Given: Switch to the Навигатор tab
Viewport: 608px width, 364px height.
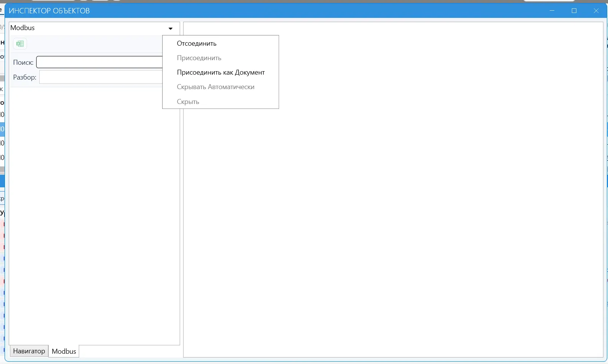Looking at the screenshot, I should tap(29, 351).
